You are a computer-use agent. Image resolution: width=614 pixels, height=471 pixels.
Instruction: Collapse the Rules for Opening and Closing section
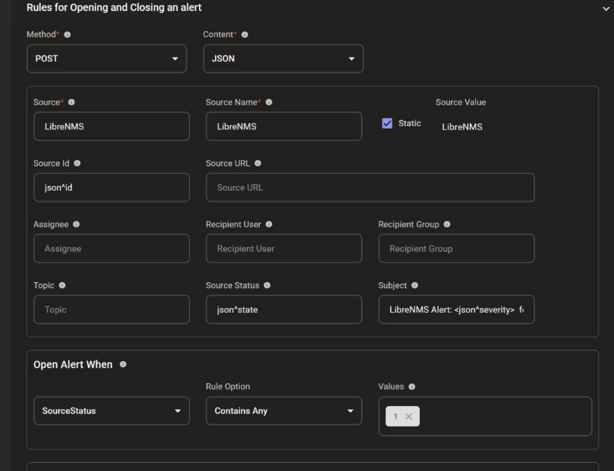click(605, 8)
